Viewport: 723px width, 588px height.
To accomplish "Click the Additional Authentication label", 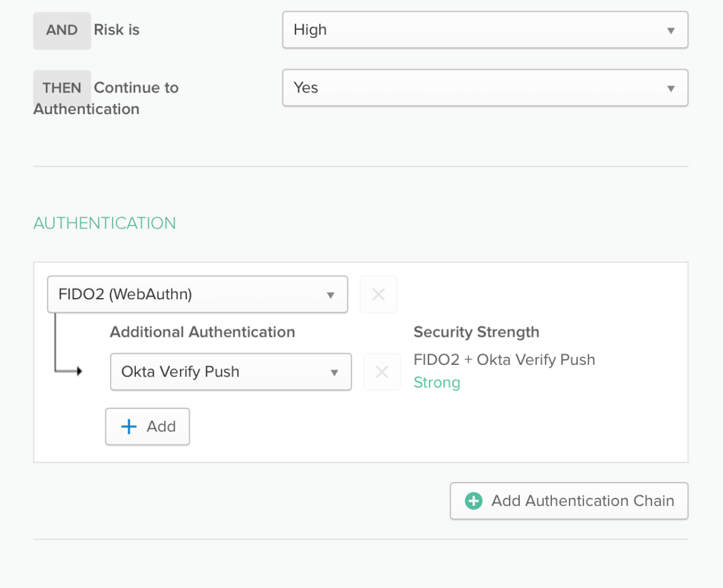I will click(x=202, y=332).
